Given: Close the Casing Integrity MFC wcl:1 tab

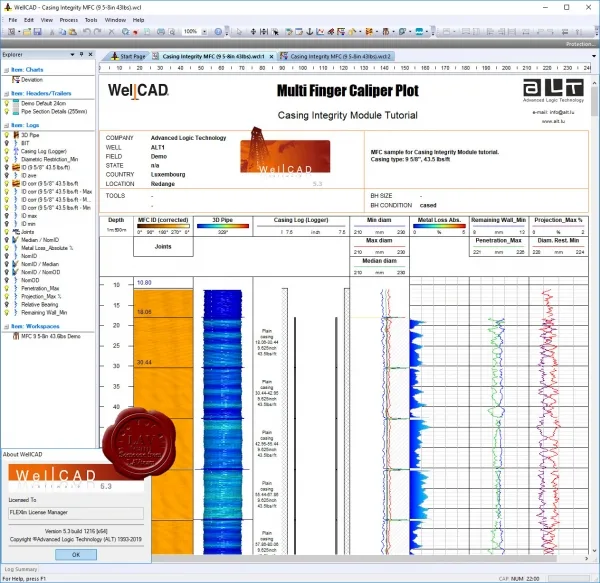Looking at the screenshot, I should click(x=271, y=57).
